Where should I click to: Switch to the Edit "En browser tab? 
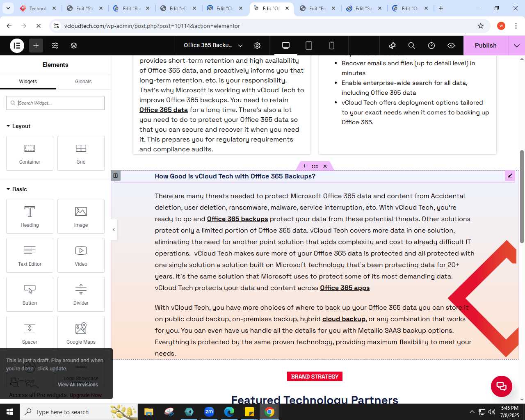(317, 8)
